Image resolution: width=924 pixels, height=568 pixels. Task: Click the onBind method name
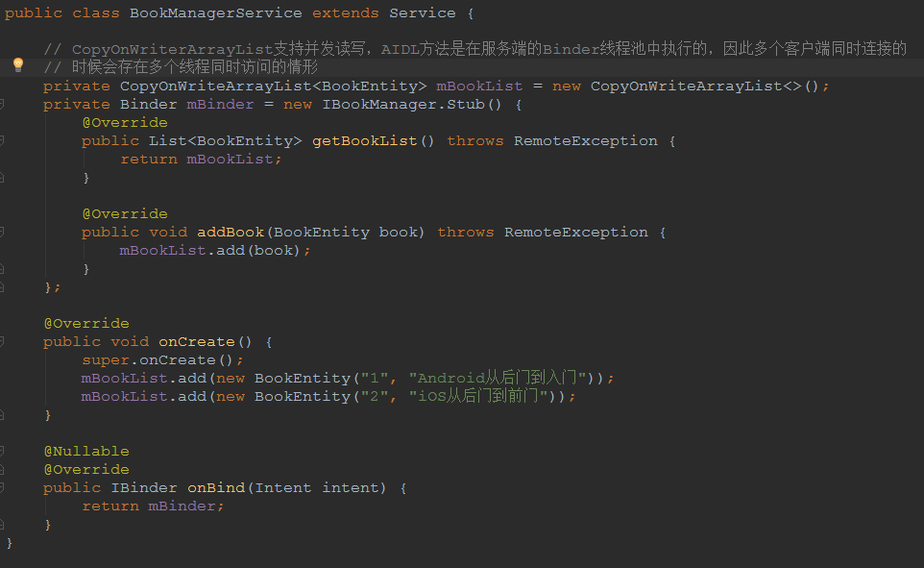216,488
